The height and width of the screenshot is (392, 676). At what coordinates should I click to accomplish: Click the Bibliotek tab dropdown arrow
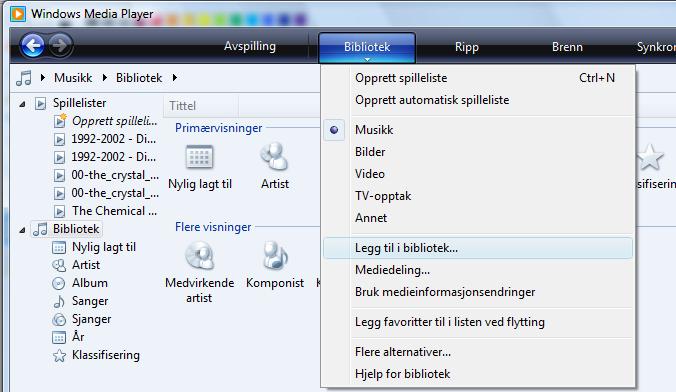367,59
